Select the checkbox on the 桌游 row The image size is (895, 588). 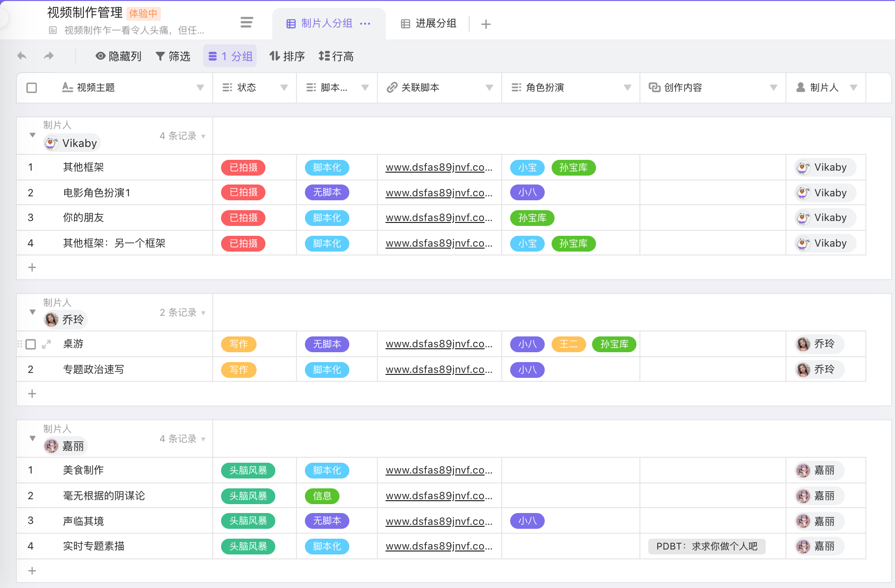(32, 344)
